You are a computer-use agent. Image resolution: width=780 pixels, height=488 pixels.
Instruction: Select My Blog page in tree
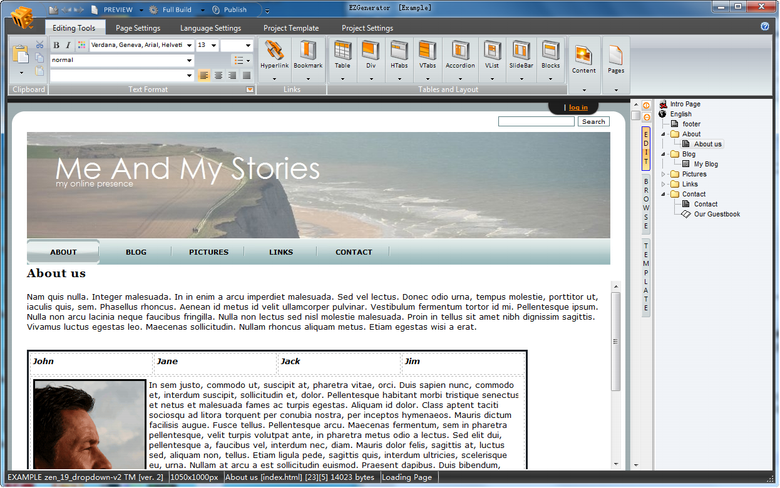(705, 164)
